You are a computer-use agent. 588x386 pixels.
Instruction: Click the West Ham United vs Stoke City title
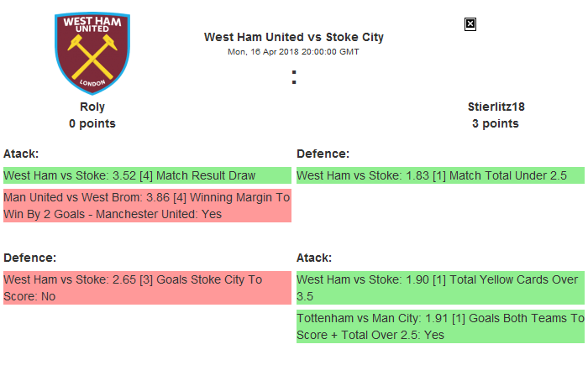pos(294,37)
